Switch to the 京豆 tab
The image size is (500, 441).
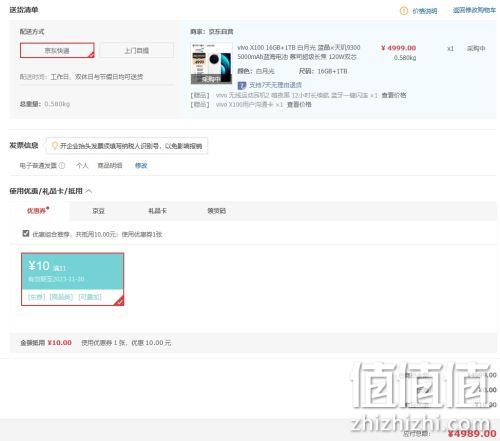pyautogui.click(x=98, y=211)
